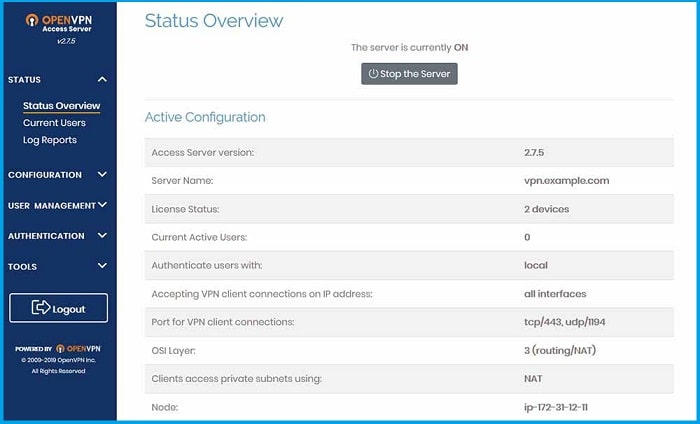Image resolution: width=700 pixels, height=424 pixels.
Task: Open the STATUS menu heading
Action: tap(24, 80)
